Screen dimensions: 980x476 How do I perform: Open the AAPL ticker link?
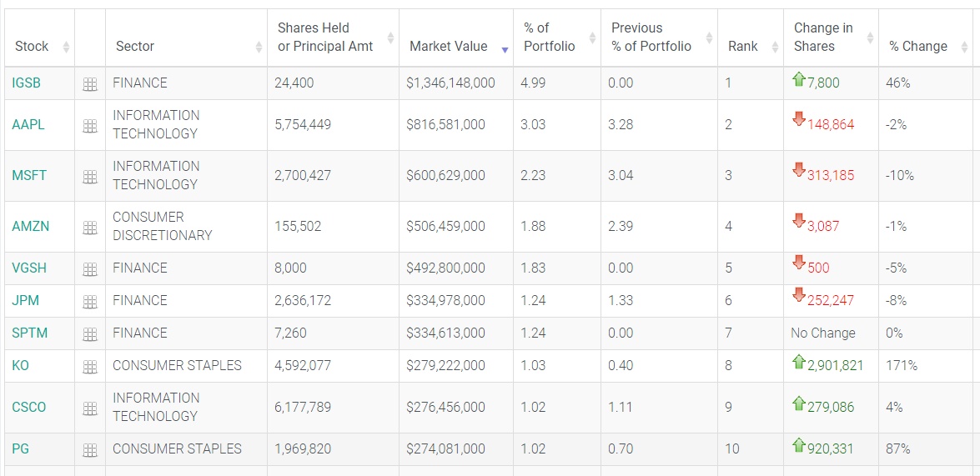[28, 125]
